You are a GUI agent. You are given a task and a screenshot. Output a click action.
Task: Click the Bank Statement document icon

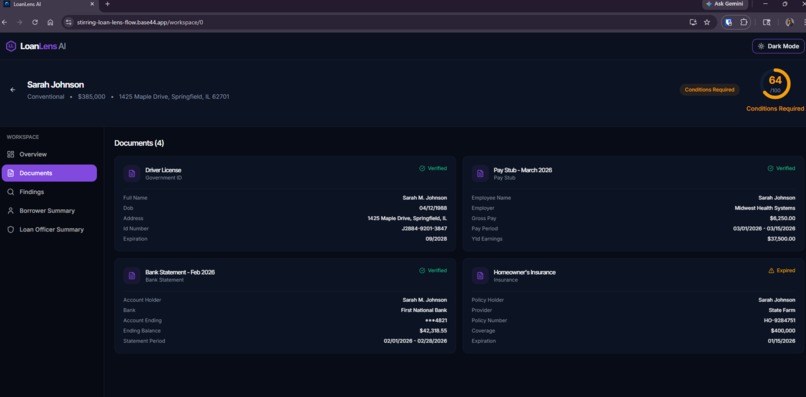click(x=132, y=276)
